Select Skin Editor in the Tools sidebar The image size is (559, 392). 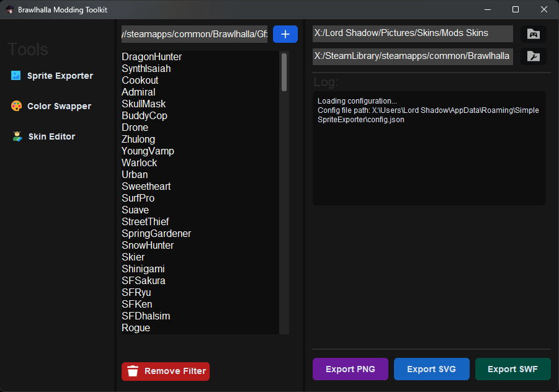tap(53, 136)
